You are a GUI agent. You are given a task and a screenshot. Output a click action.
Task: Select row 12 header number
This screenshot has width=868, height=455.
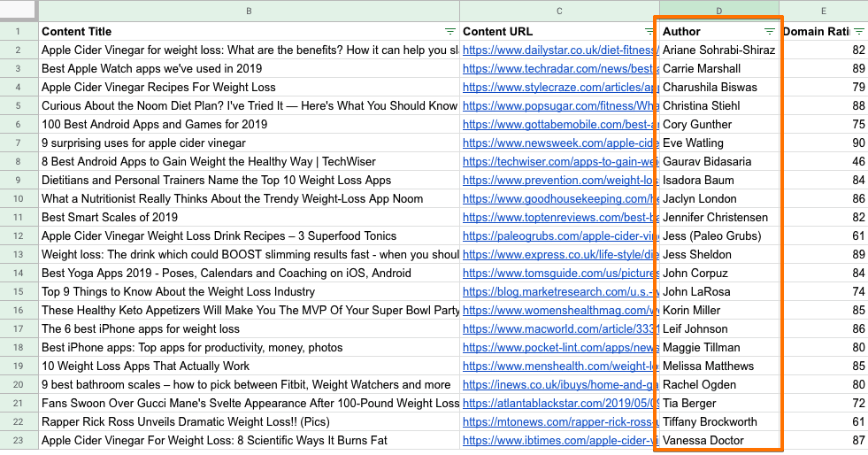coord(18,236)
